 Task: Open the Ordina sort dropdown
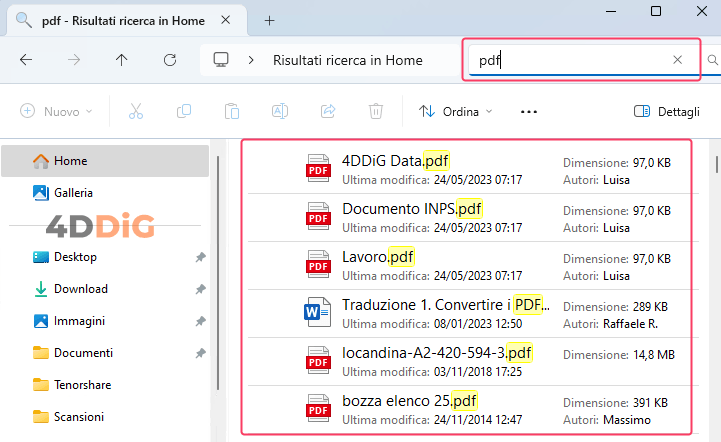click(x=455, y=111)
